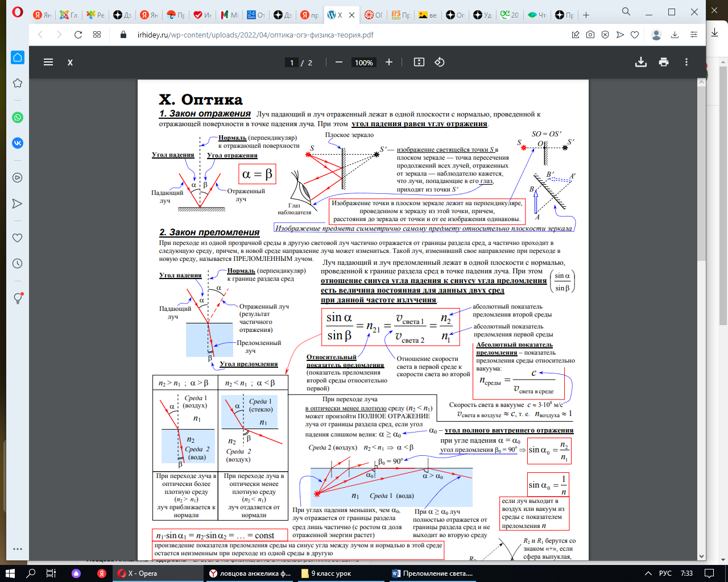728x582 pixels.
Task: Download the PDF file
Action: pyautogui.click(x=641, y=62)
